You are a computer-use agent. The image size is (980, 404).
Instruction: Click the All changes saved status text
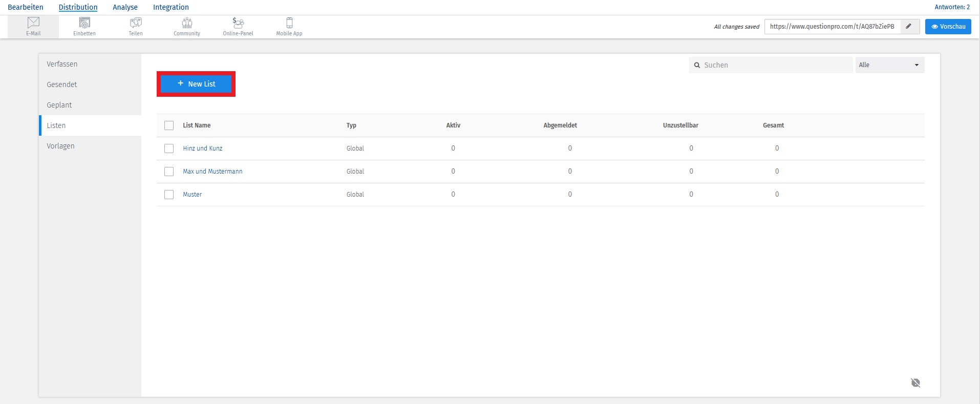(x=737, y=27)
